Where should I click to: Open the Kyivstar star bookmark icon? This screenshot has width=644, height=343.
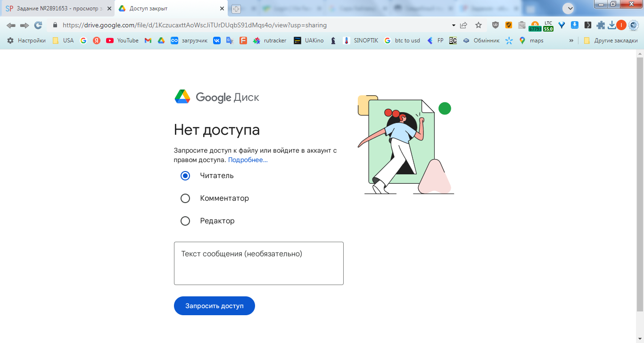coord(509,41)
